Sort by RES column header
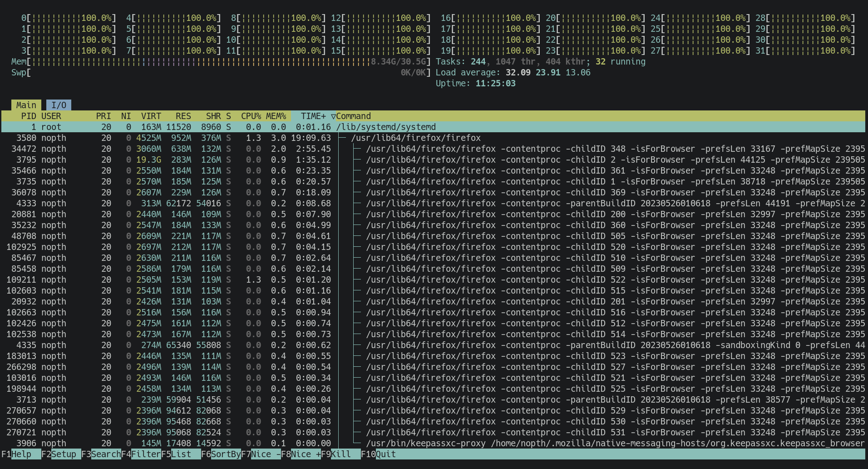868x469 pixels. [183, 116]
